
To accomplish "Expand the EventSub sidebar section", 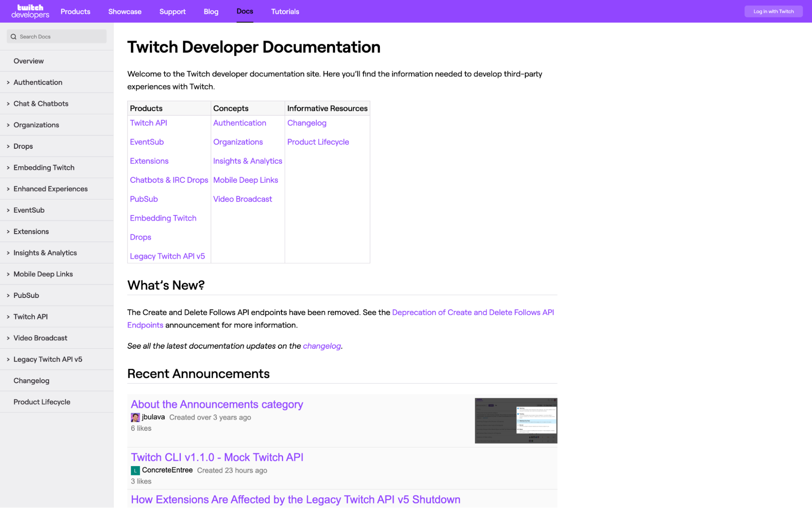I will coord(29,210).
